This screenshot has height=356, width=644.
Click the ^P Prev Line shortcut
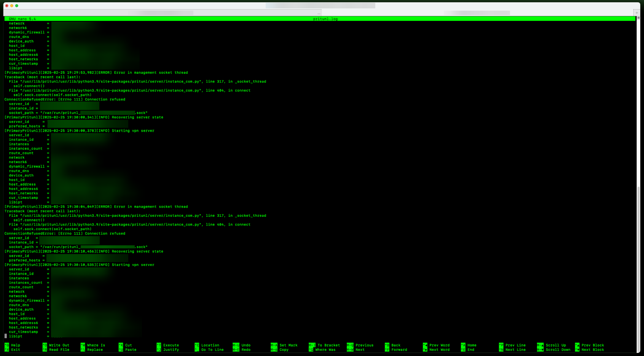[x=513, y=345]
